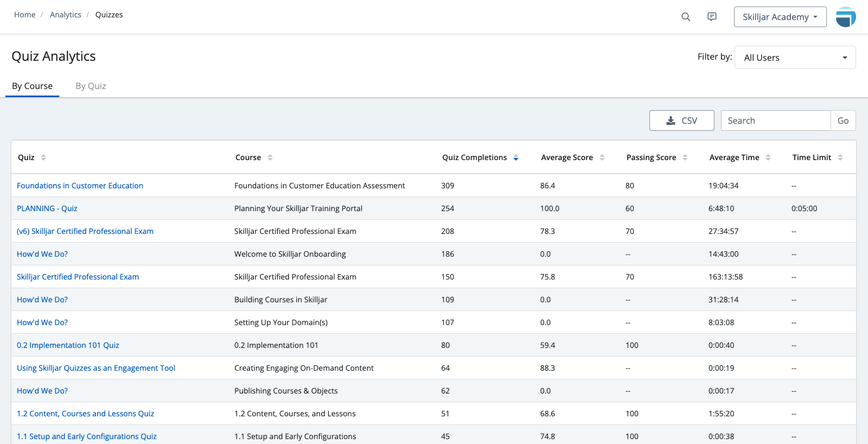Switch to the By Course tab
The width and height of the screenshot is (868, 444).
32,86
